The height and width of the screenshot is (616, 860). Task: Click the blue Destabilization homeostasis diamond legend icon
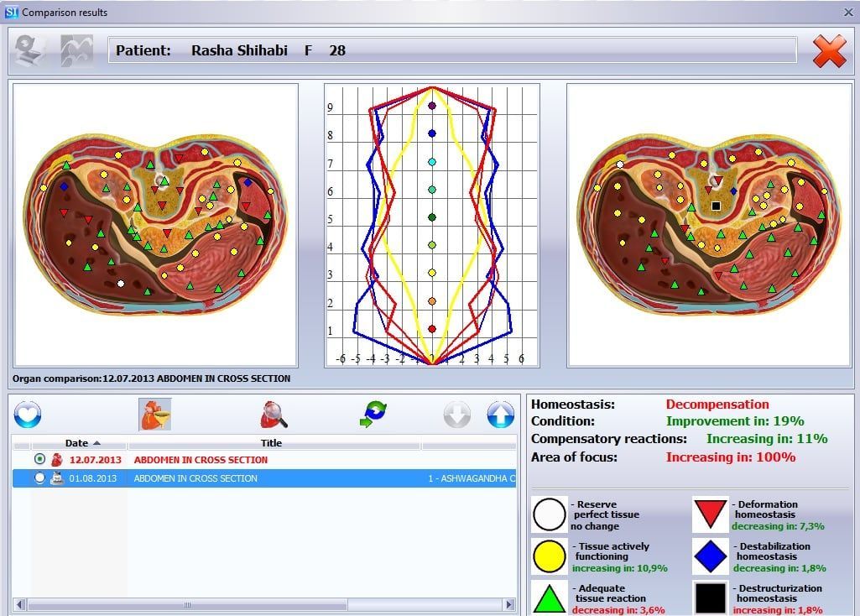[x=709, y=556]
